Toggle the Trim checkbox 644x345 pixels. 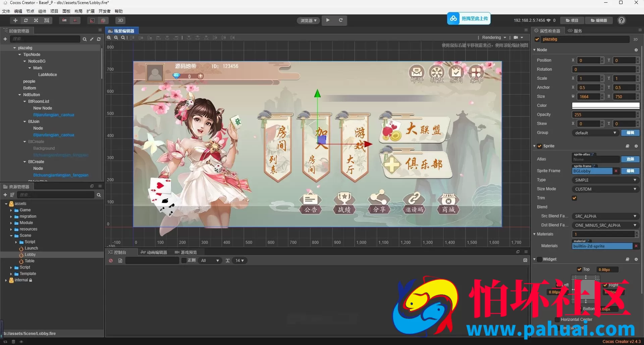(x=574, y=198)
